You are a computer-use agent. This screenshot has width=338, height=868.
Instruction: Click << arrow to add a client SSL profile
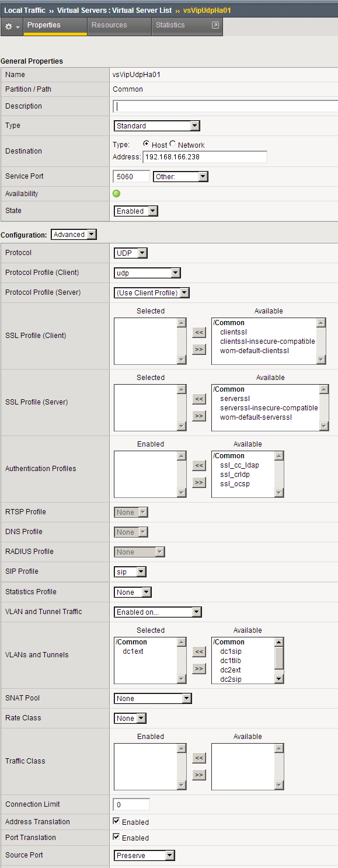pos(198,332)
